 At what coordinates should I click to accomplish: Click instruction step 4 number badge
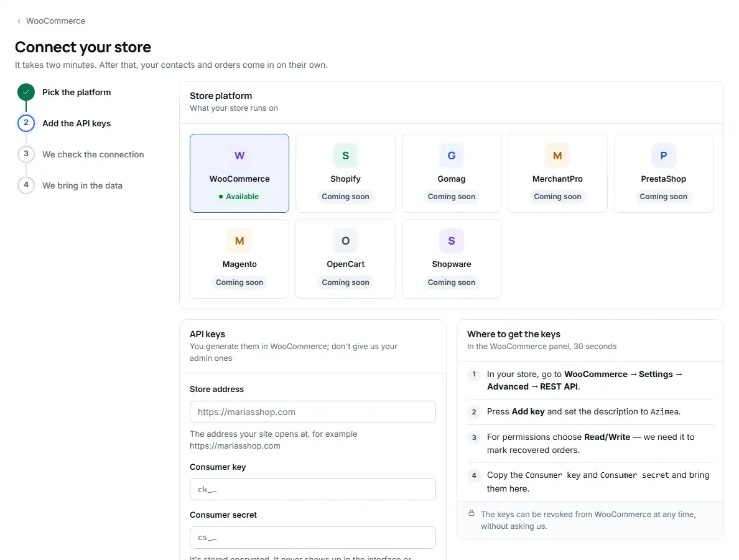(x=473, y=475)
